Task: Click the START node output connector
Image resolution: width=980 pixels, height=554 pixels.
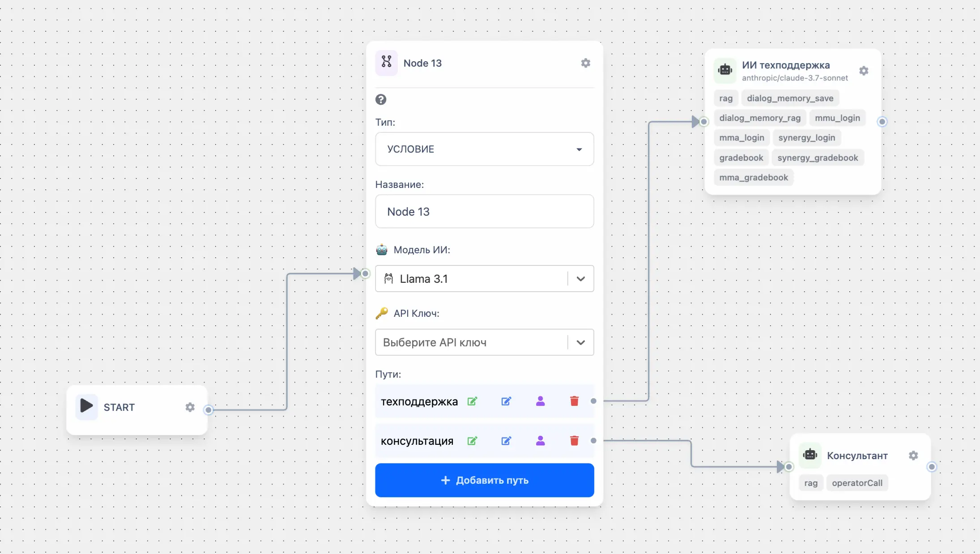Action: (x=209, y=410)
